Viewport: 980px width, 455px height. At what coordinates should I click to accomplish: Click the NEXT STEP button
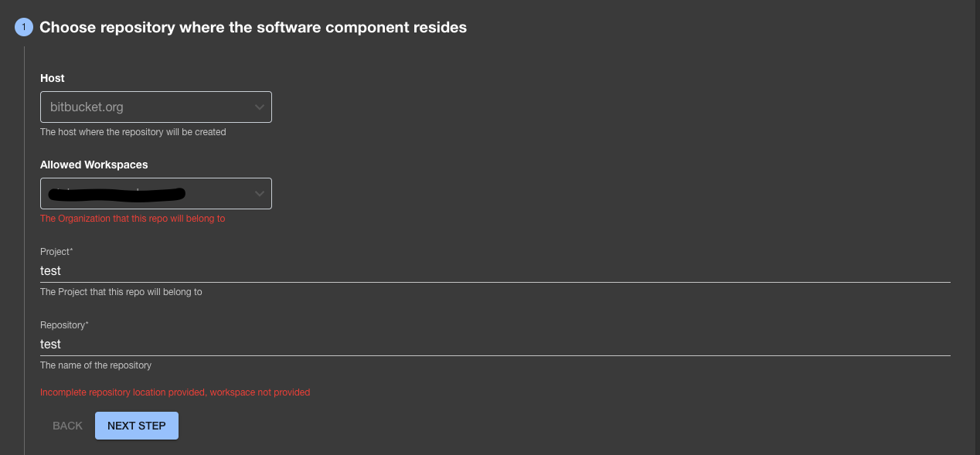pyautogui.click(x=136, y=425)
